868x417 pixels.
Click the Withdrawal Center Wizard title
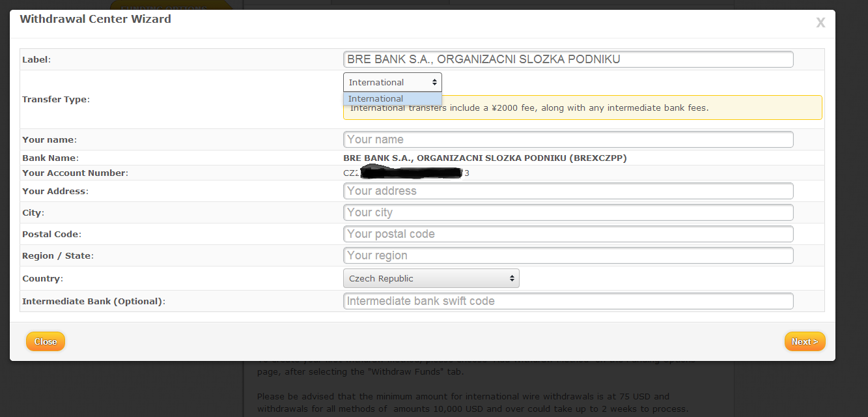(x=95, y=19)
